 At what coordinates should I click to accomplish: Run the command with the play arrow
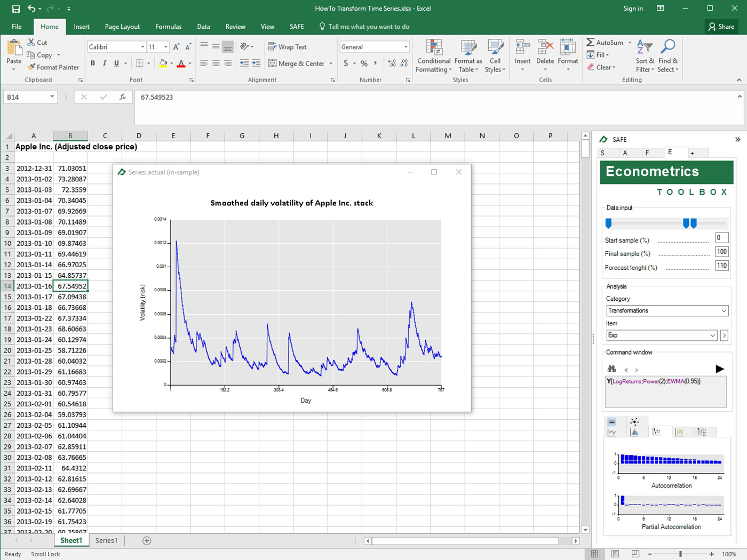coord(719,369)
